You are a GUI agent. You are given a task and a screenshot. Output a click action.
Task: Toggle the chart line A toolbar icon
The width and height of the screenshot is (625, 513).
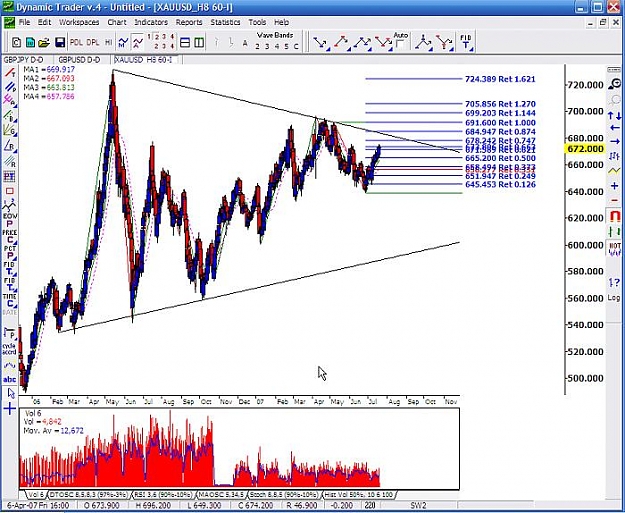click(x=138, y=42)
